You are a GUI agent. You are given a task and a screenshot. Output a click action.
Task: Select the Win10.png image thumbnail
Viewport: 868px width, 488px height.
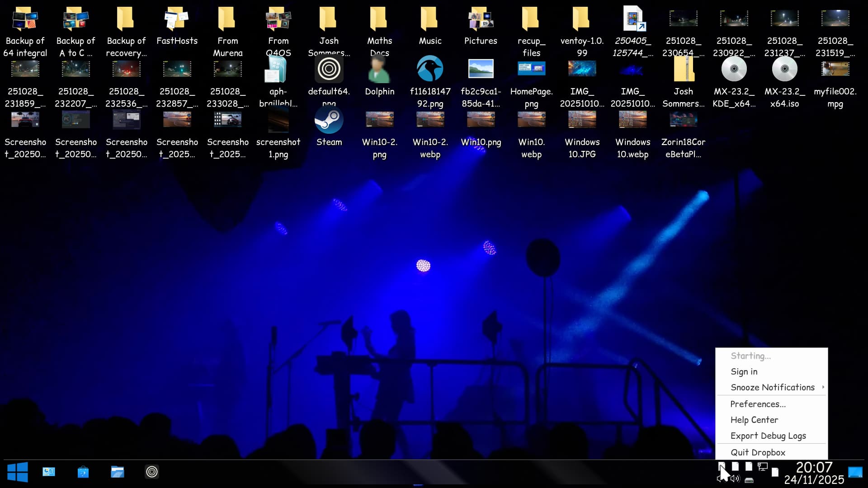point(481,120)
